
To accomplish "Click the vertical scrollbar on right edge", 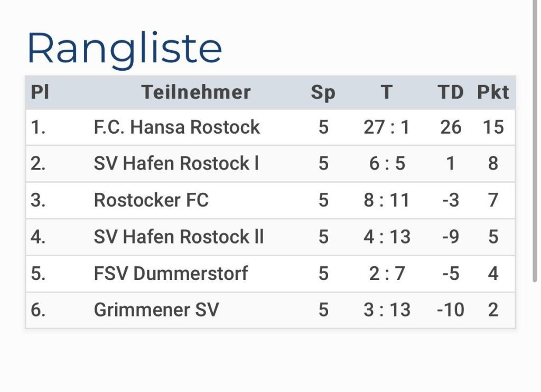I will 535,142.
